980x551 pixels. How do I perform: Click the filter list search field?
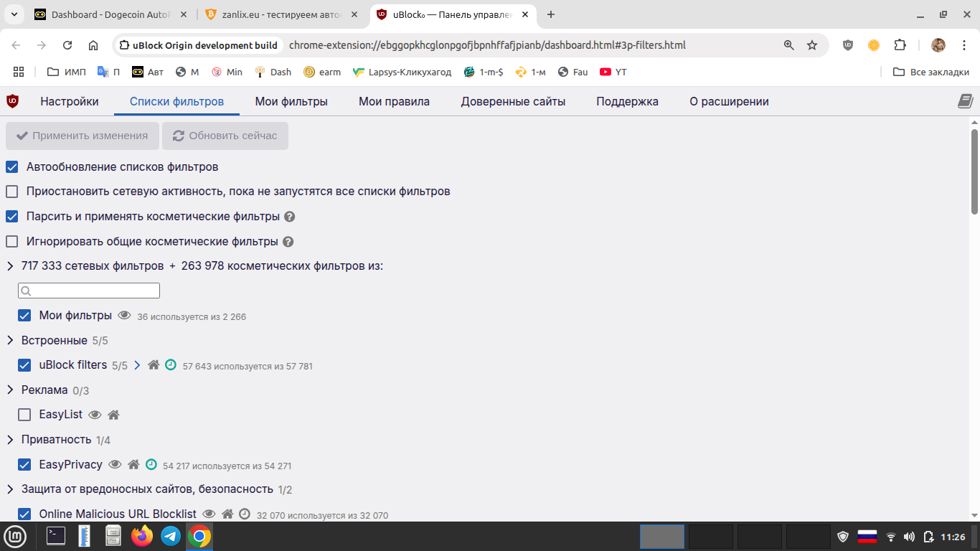tap(89, 291)
